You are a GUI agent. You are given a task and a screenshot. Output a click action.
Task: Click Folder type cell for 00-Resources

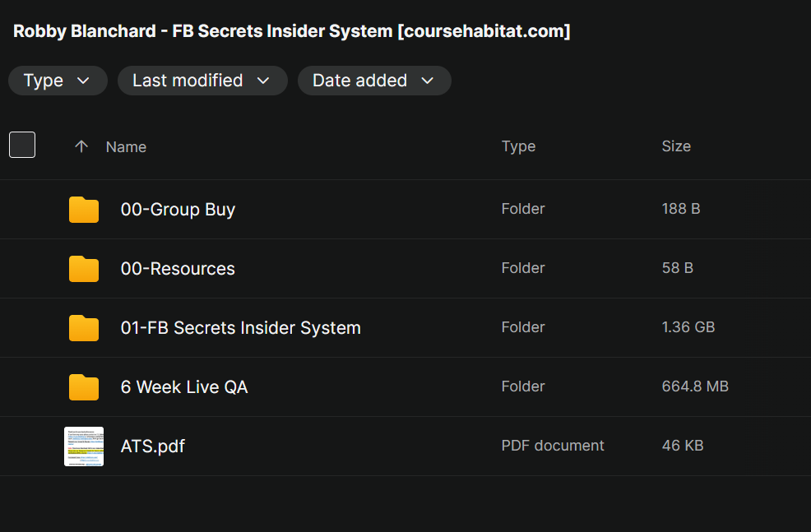click(x=523, y=268)
